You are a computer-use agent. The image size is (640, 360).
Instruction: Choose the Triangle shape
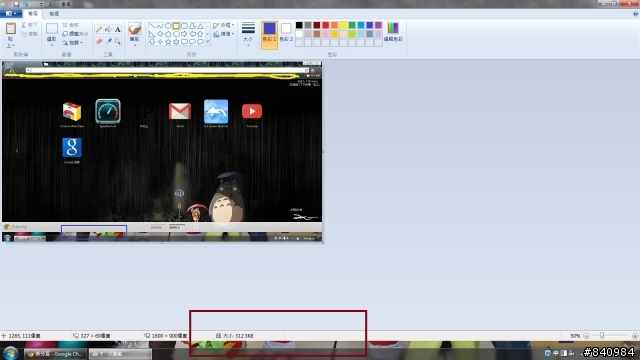coord(200,26)
